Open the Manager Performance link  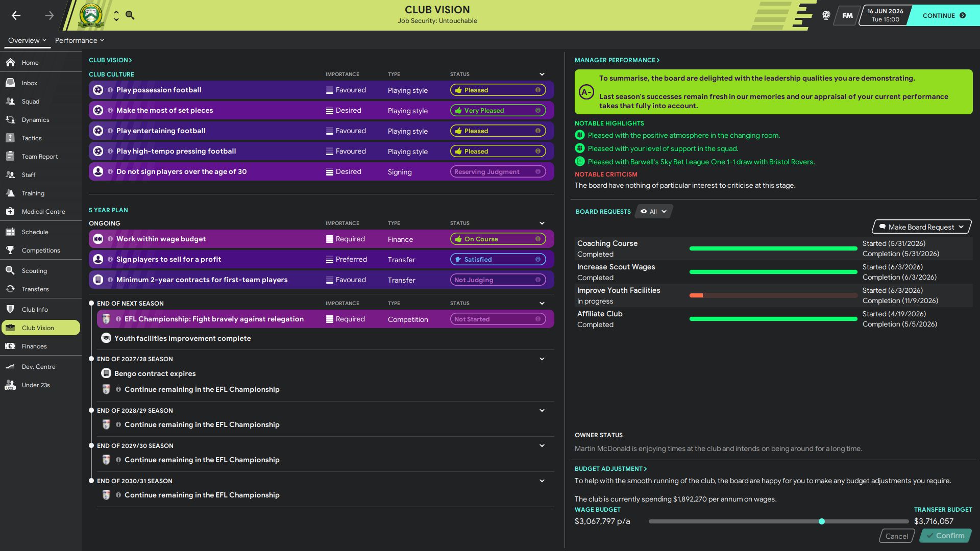pyautogui.click(x=617, y=60)
